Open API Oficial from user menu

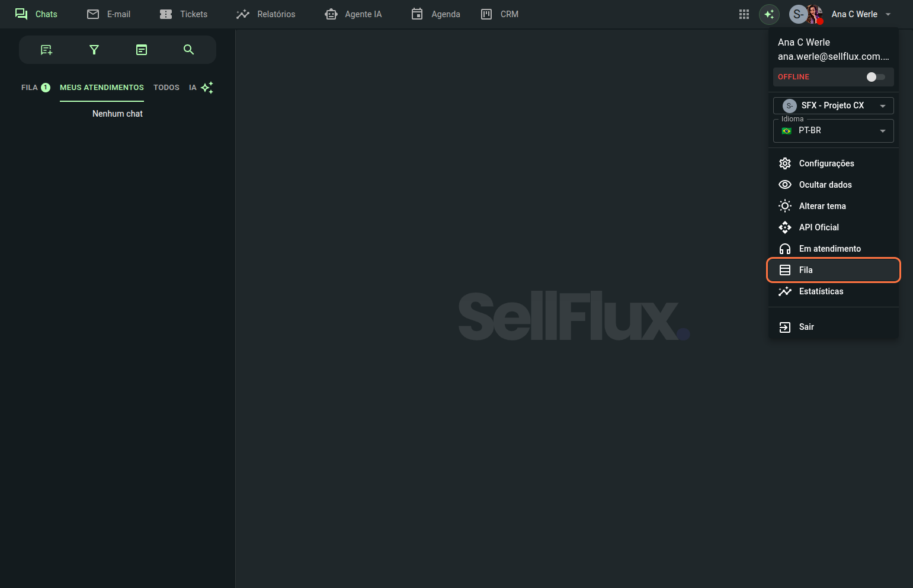[x=818, y=227]
